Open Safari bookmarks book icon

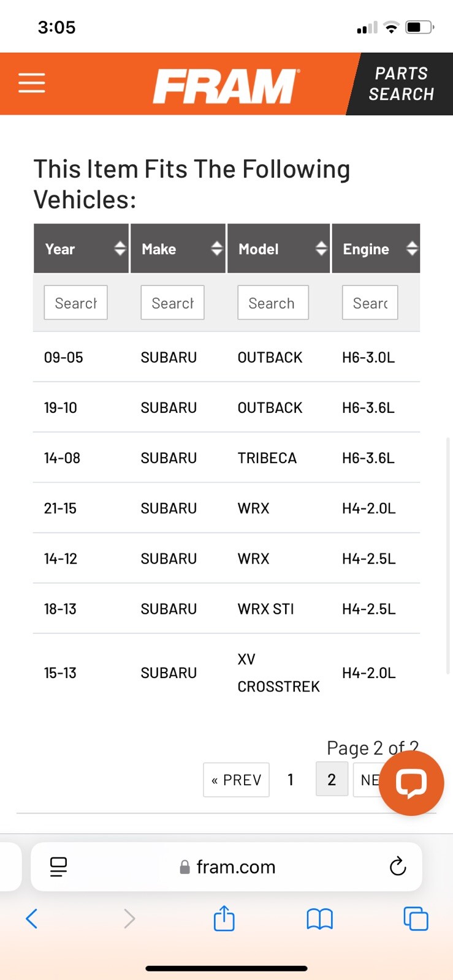point(319,919)
